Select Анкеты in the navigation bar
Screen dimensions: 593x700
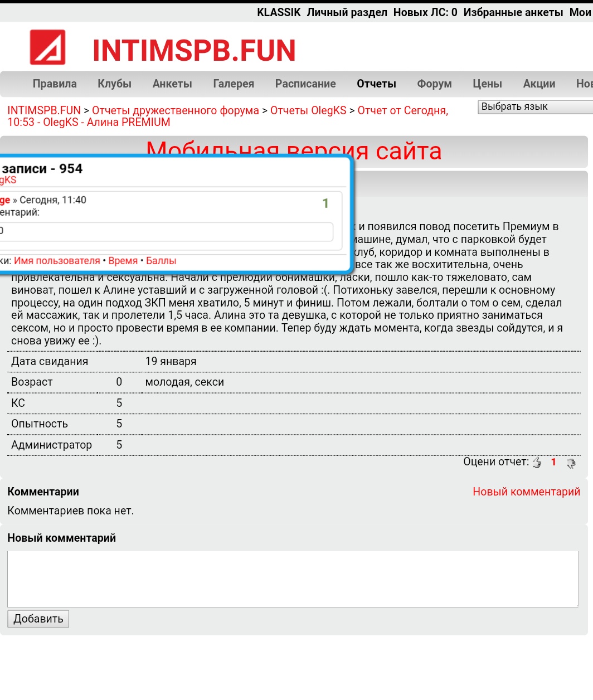[172, 84]
